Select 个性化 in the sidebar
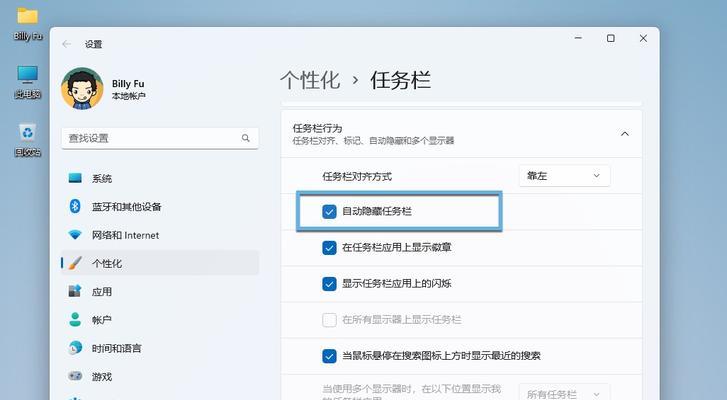 [160, 263]
